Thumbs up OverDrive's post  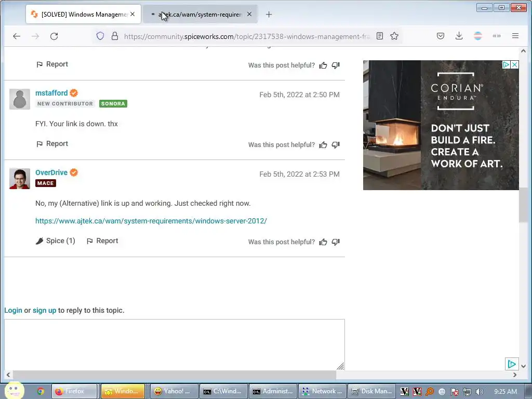tap(323, 242)
